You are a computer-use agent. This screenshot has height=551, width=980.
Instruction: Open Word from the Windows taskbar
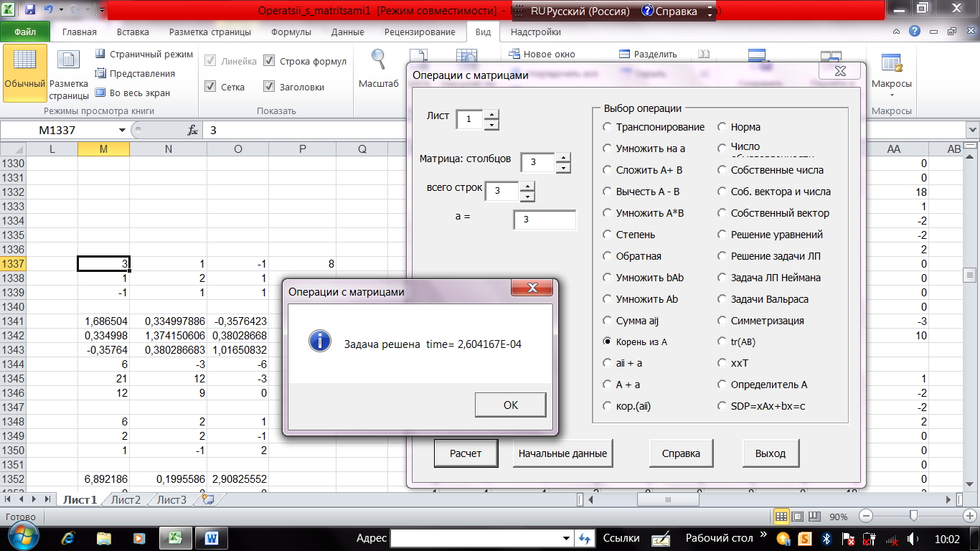pos(212,538)
